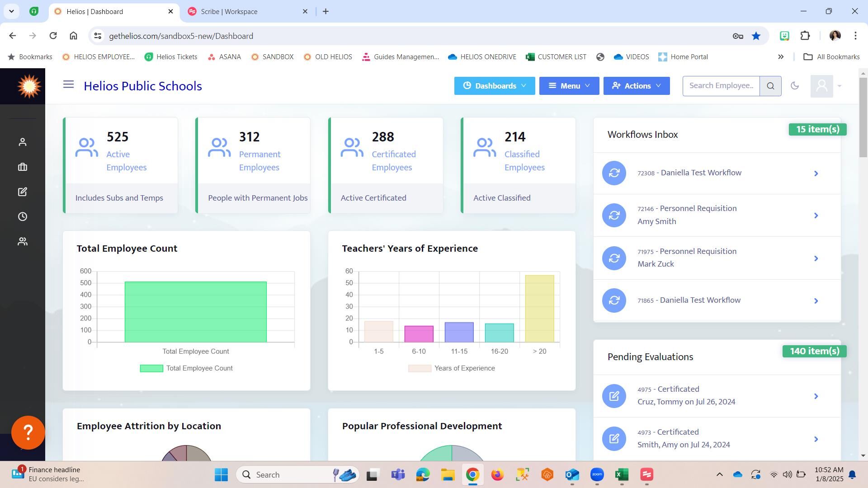The image size is (868, 488).
Task: Click the Search Employee input field
Action: 721,86
